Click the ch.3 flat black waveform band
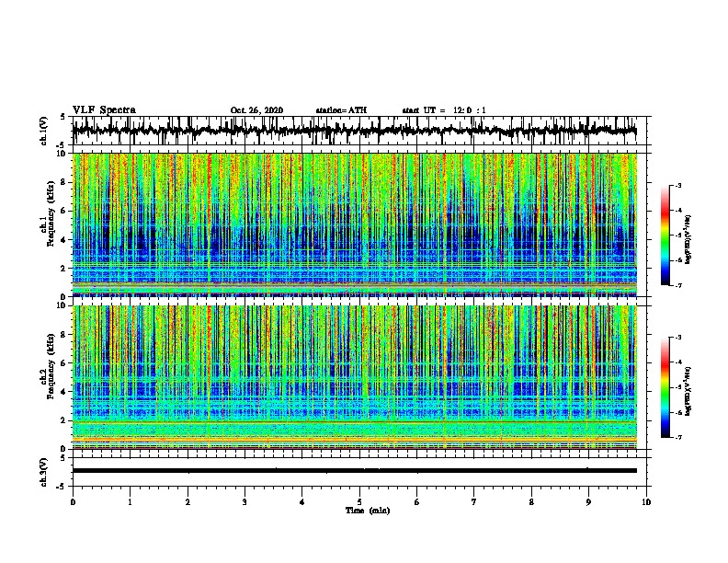Viewport: 728px width, 563px height. click(355, 471)
